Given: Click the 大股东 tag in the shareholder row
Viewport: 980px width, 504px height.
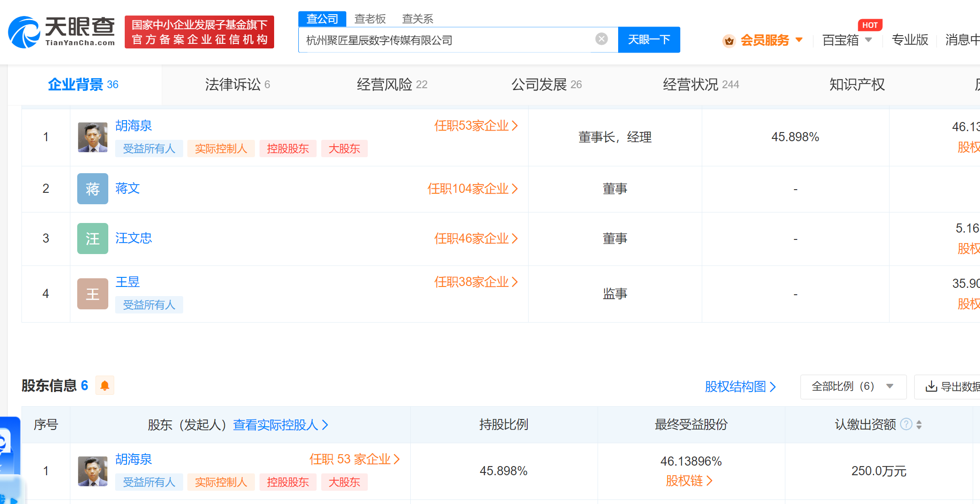Looking at the screenshot, I should 344,482.
